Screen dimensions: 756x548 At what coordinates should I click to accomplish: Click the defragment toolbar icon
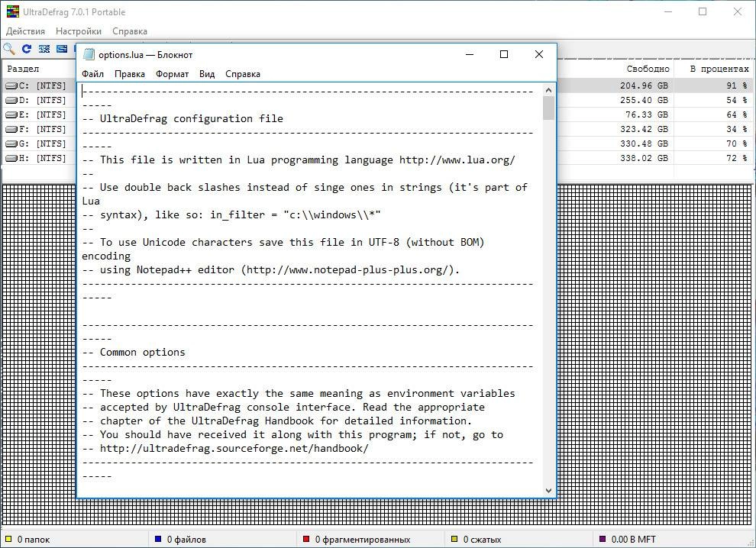point(44,49)
